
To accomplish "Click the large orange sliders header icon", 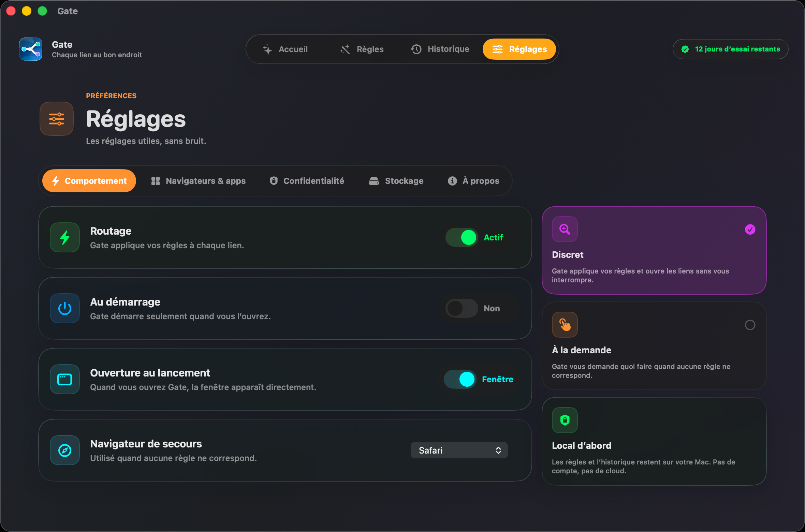I will 57,119.
